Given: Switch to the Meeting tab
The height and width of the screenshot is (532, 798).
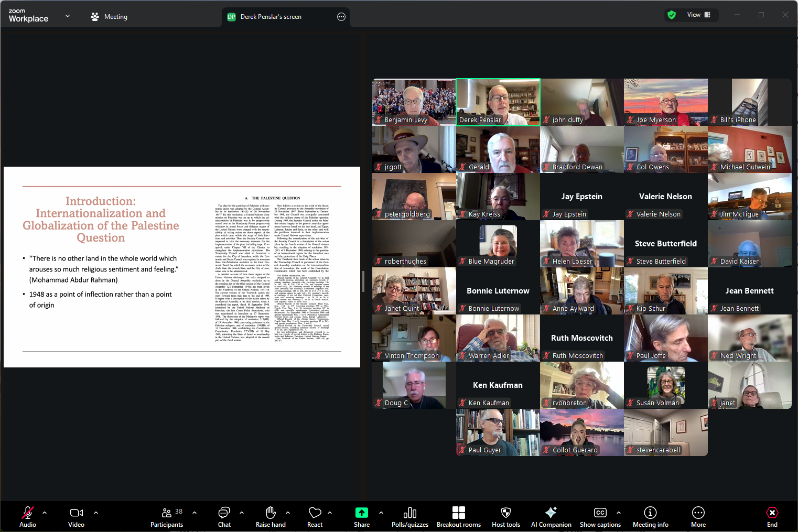Looking at the screenshot, I should click(109, 17).
